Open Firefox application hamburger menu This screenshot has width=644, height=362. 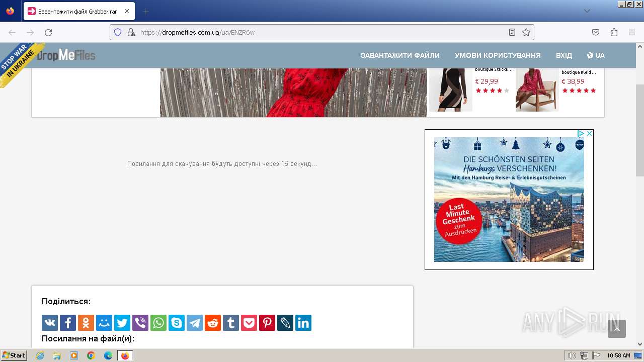[x=632, y=32]
